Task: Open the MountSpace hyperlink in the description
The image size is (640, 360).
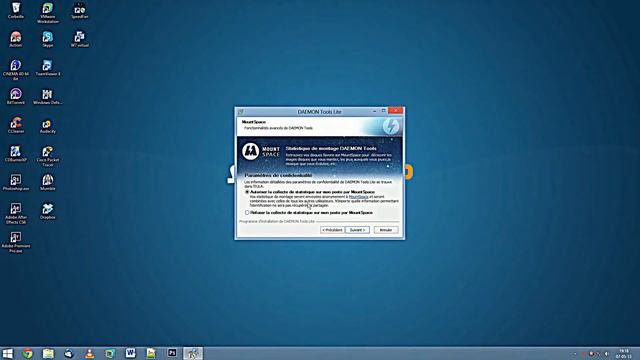Action: pos(359,197)
